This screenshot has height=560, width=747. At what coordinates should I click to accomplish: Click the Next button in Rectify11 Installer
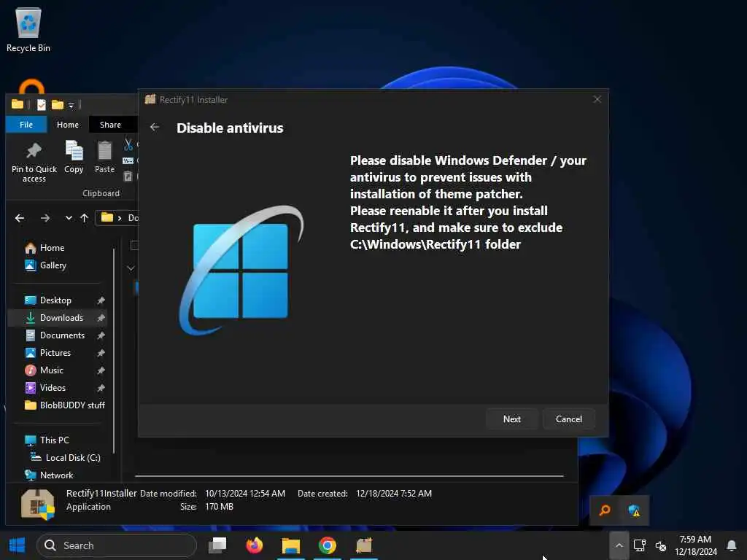[511, 419]
